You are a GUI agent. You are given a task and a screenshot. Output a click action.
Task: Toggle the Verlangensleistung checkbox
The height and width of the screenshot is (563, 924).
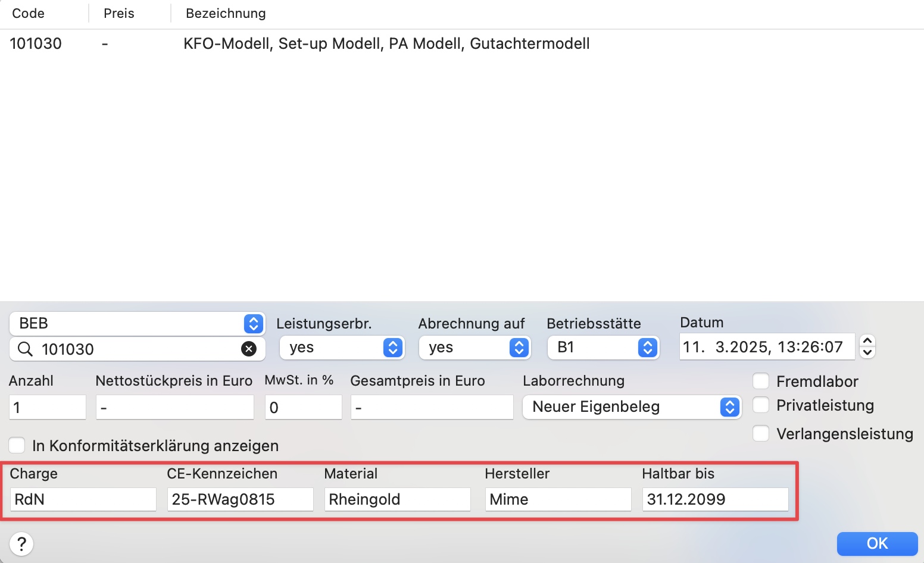(761, 433)
